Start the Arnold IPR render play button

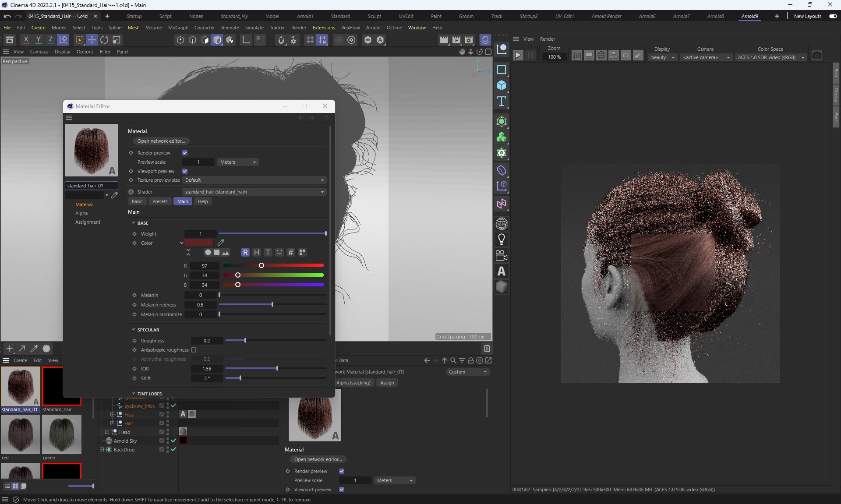point(518,56)
